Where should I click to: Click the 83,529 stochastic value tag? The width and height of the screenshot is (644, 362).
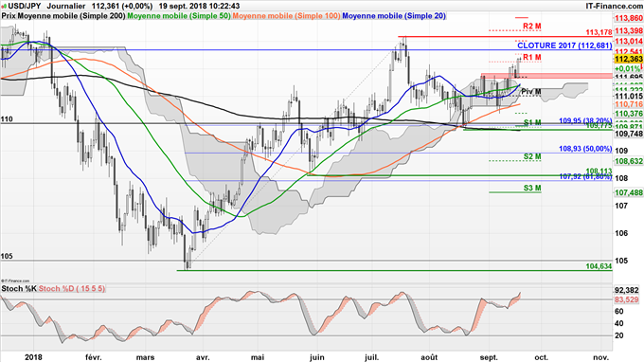[x=626, y=300]
